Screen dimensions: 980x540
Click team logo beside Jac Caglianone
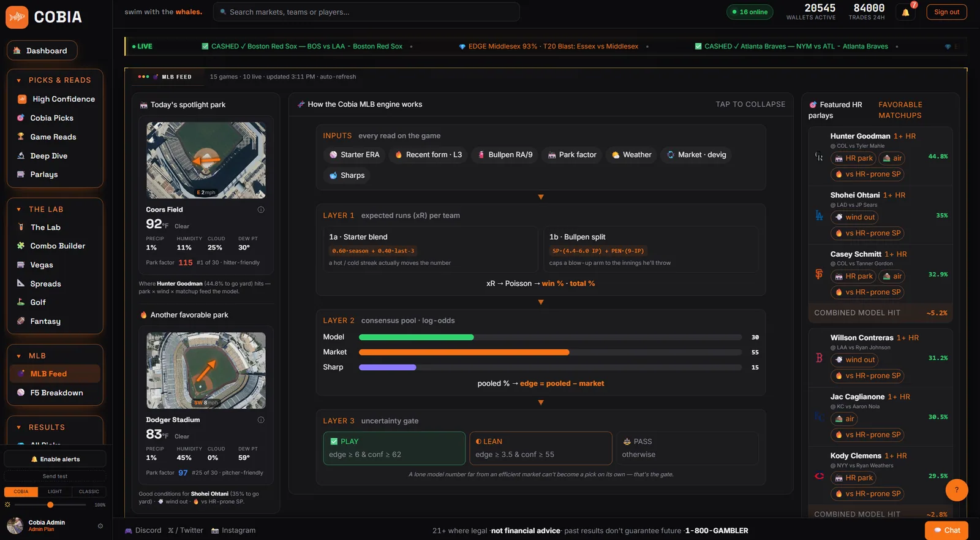(x=819, y=417)
